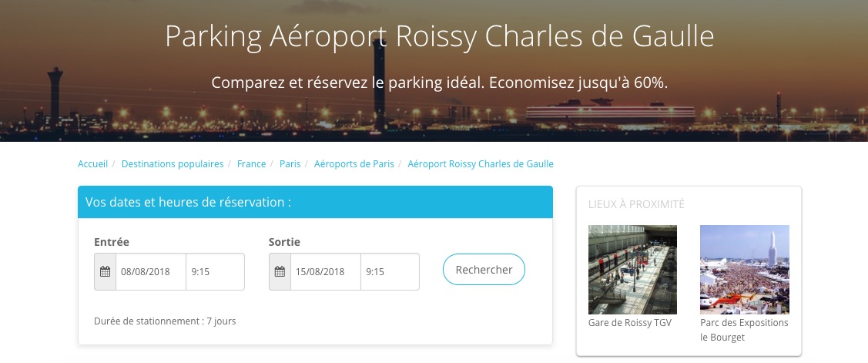Click the Sortie date field 15/08/2018
The image size is (868, 363).
[325, 272]
